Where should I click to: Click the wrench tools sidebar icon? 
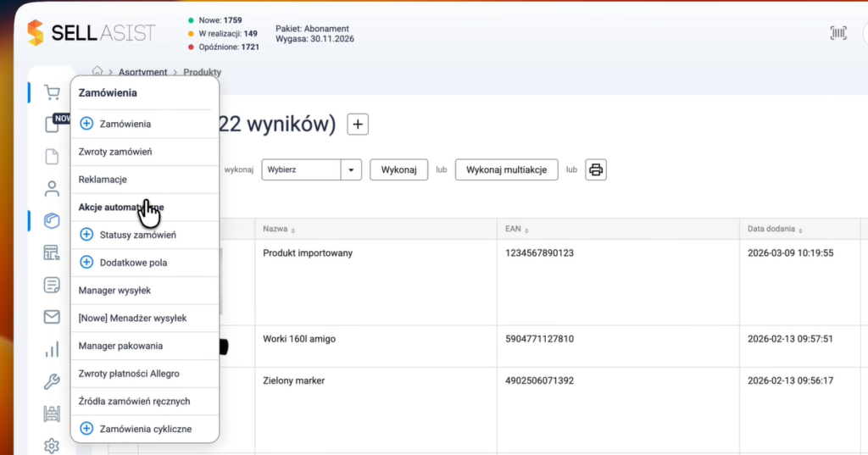52,381
